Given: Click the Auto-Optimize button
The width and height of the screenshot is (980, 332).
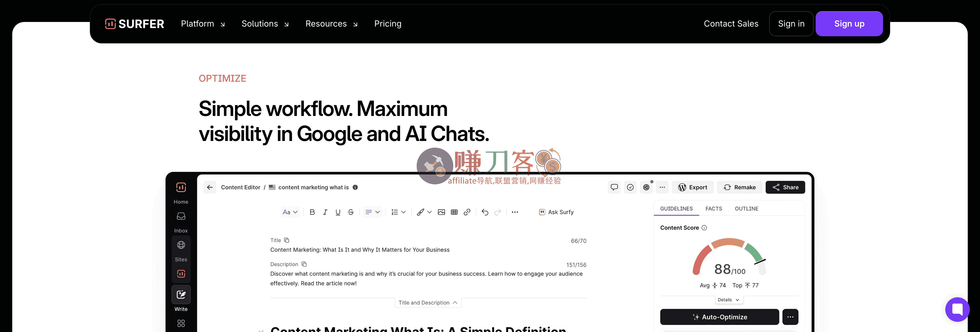Looking at the screenshot, I should 719,317.
